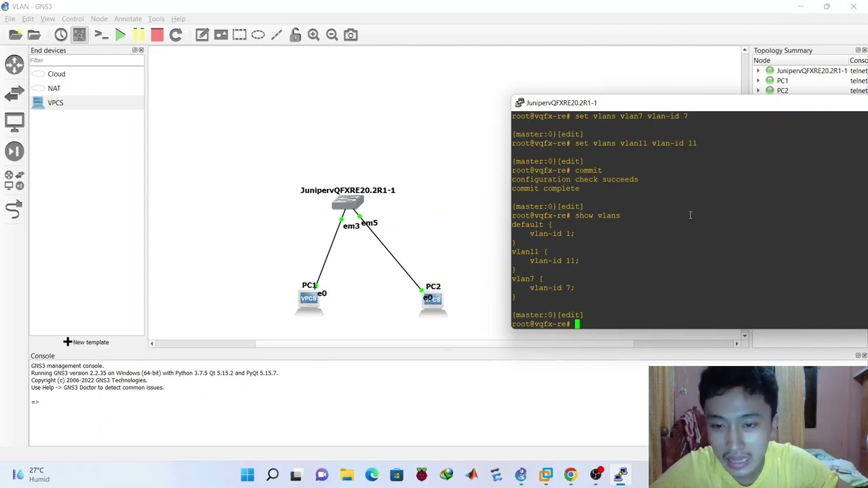Screen dimensions: 868x488
Task: Select the PC2 device on canvas
Action: pos(433,303)
